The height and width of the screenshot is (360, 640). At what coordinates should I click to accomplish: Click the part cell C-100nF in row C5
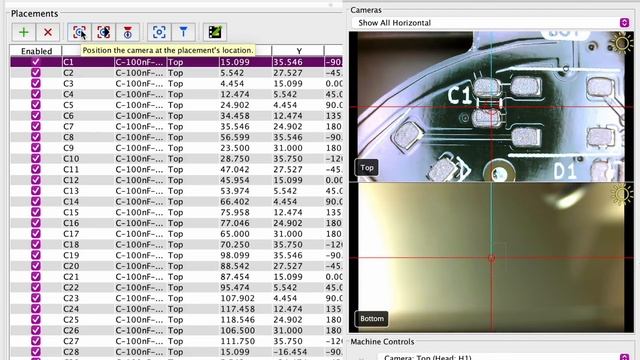[x=140, y=105]
